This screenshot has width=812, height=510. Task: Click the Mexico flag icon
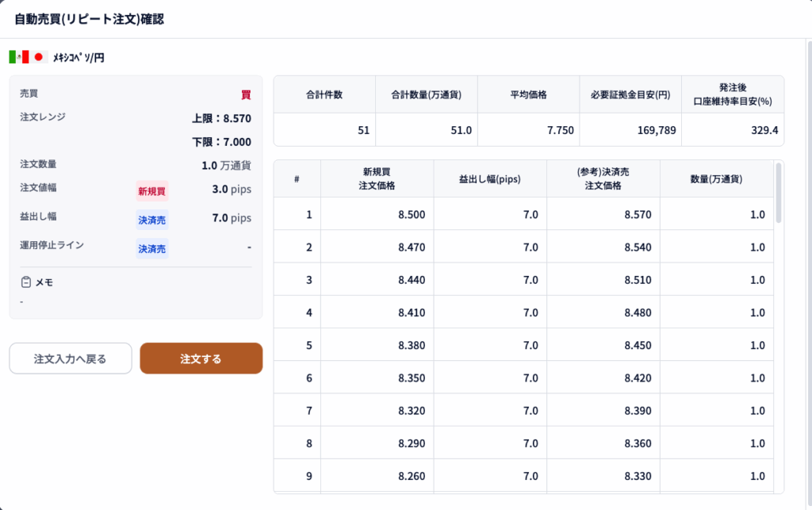click(x=18, y=57)
